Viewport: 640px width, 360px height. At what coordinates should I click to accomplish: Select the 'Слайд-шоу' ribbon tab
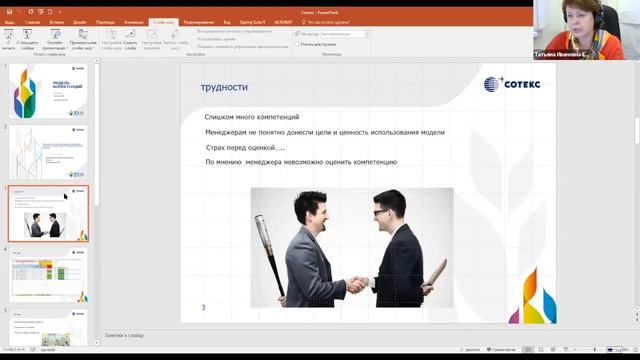point(163,22)
